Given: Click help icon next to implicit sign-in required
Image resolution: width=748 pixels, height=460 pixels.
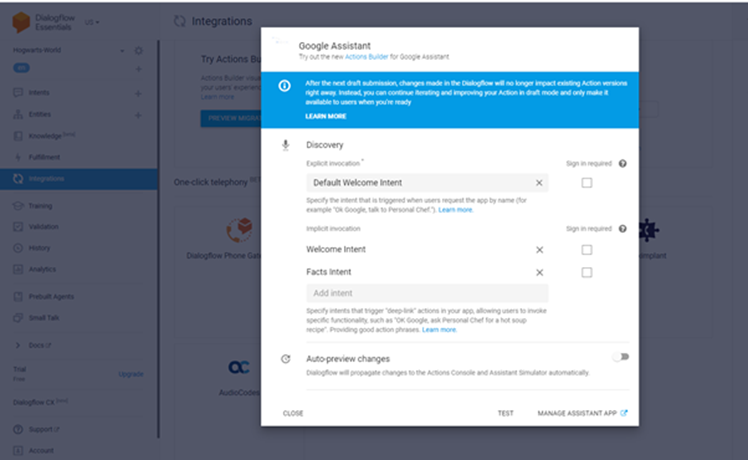Looking at the screenshot, I should (623, 229).
